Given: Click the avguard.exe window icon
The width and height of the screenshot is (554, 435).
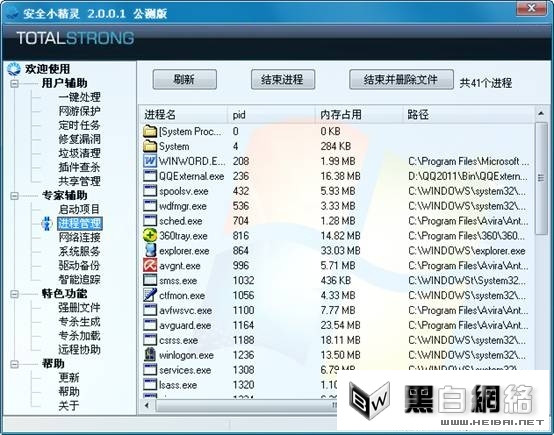Looking at the screenshot, I should 150,325.
